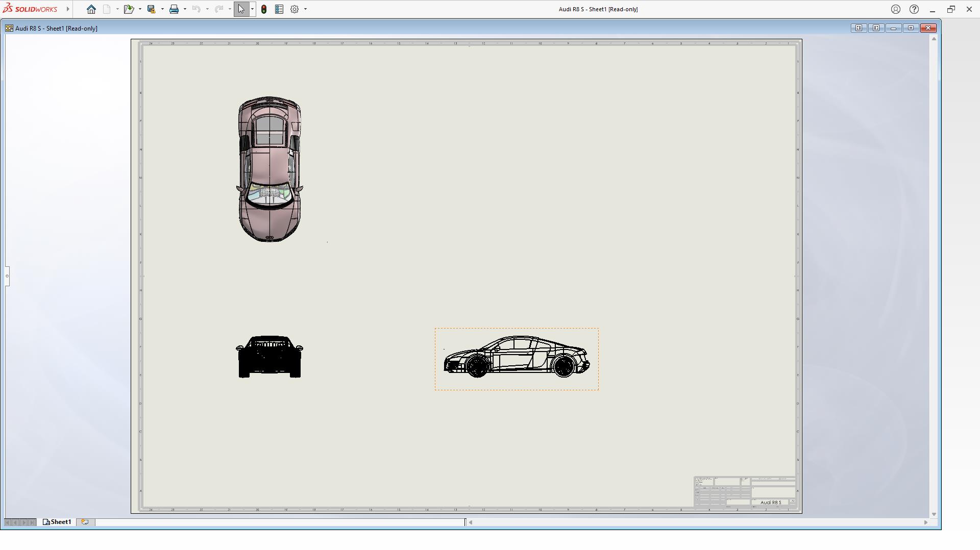Image resolution: width=980 pixels, height=550 pixels.
Task: Open the Help question mark icon
Action: pos(914,9)
